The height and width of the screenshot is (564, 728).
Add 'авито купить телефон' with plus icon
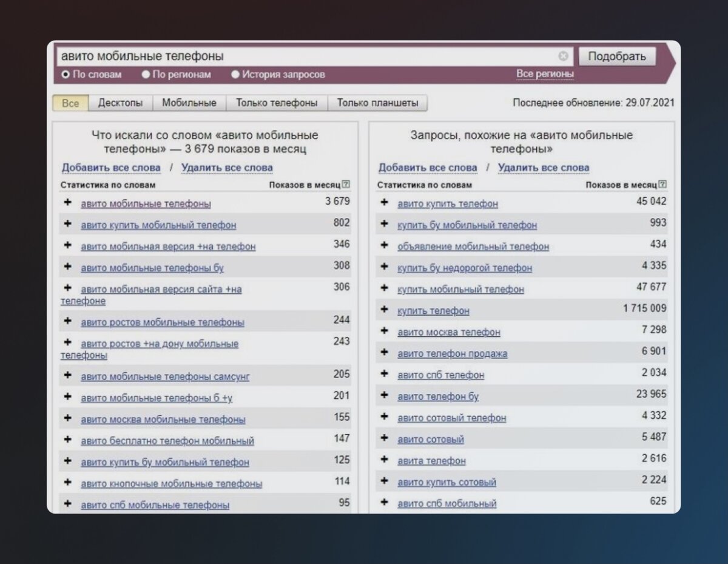coord(384,203)
